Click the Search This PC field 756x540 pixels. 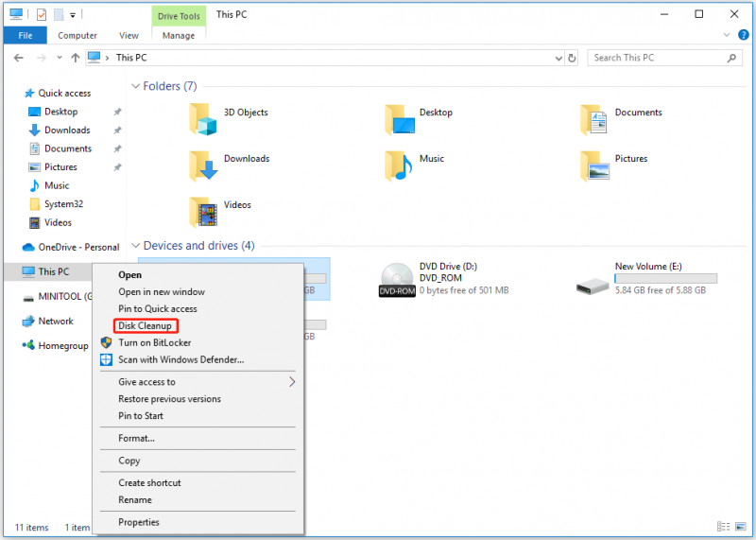point(658,58)
